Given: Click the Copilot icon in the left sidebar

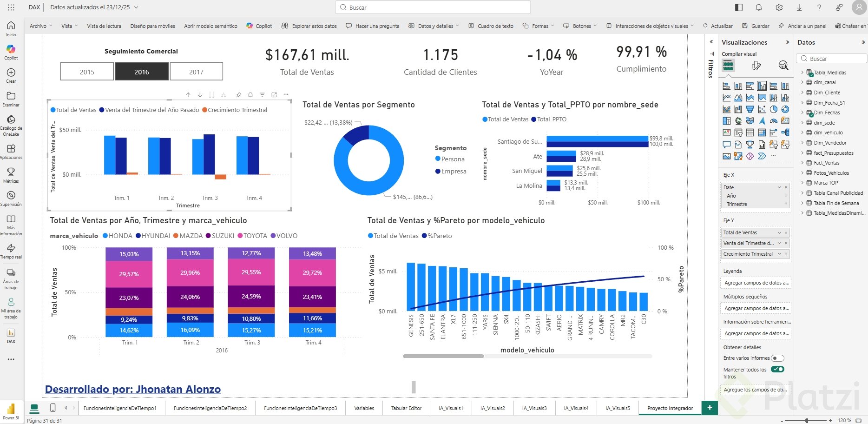Looking at the screenshot, I should 11,52.
